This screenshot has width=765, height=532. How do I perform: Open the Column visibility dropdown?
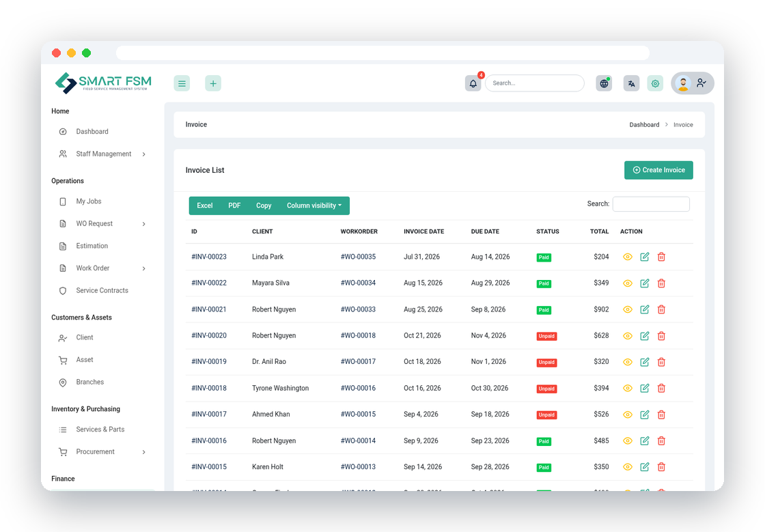point(314,206)
